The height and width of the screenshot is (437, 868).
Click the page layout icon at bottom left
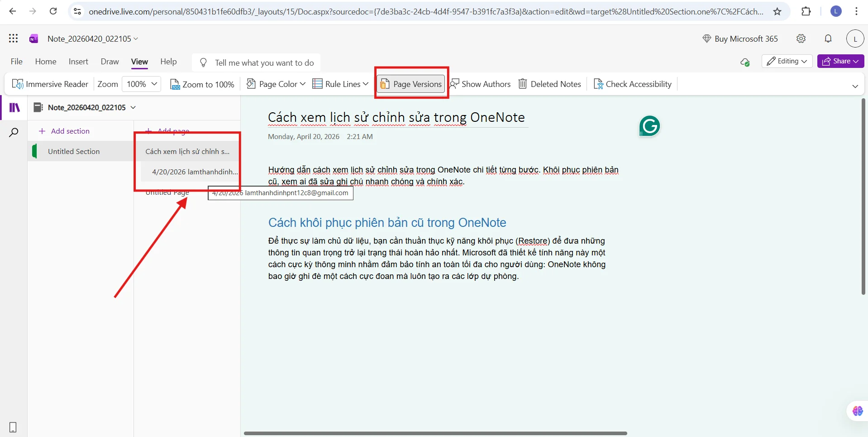pyautogui.click(x=13, y=427)
